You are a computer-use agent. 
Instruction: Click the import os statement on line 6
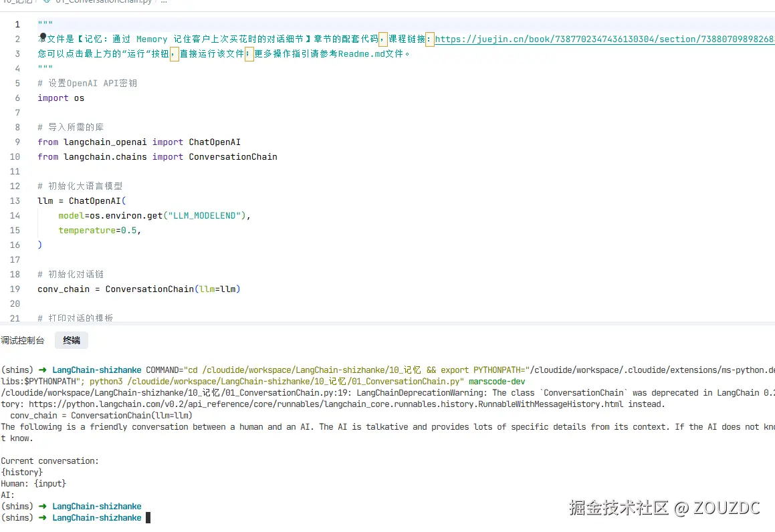pyautogui.click(x=61, y=98)
